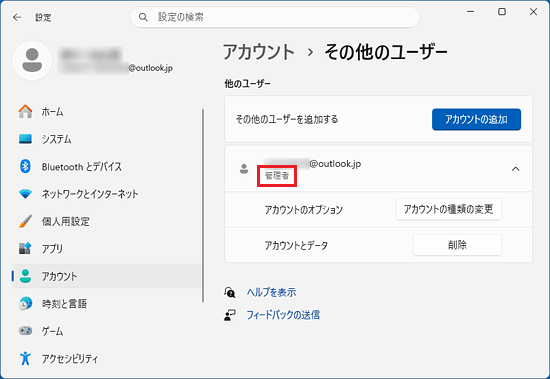Click the 個人用設定 paintbrush icon
The height and width of the screenshot is (379, 550).
tap(25, 221)
